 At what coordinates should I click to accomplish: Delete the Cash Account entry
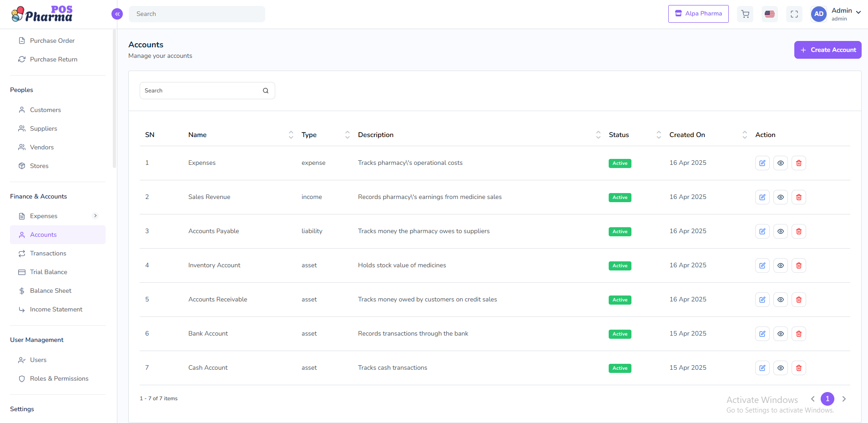[798, 368]
